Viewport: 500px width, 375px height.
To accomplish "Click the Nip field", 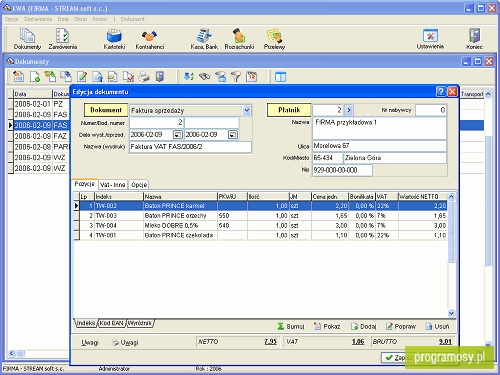I will pyautogui.click(x=342, y=170).
